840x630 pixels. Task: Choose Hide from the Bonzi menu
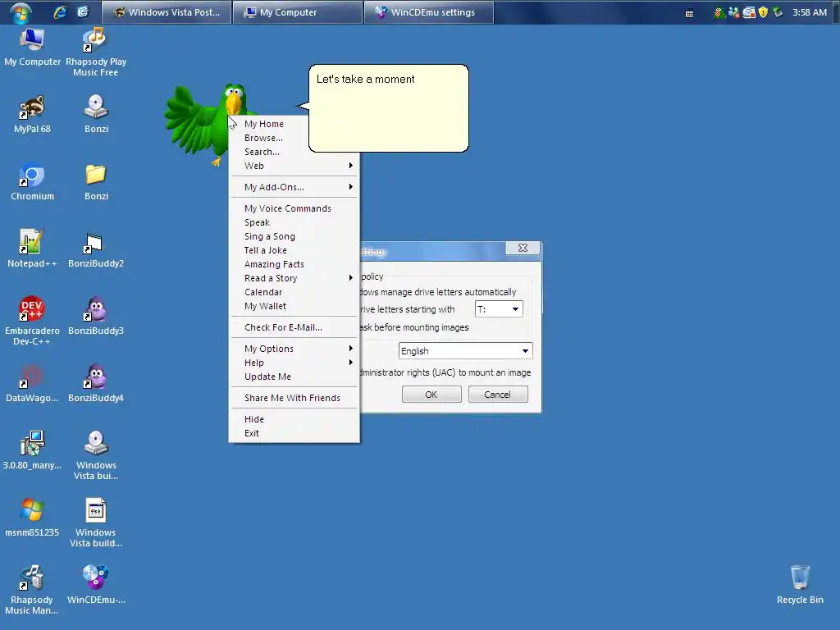(x=294, y=419)
